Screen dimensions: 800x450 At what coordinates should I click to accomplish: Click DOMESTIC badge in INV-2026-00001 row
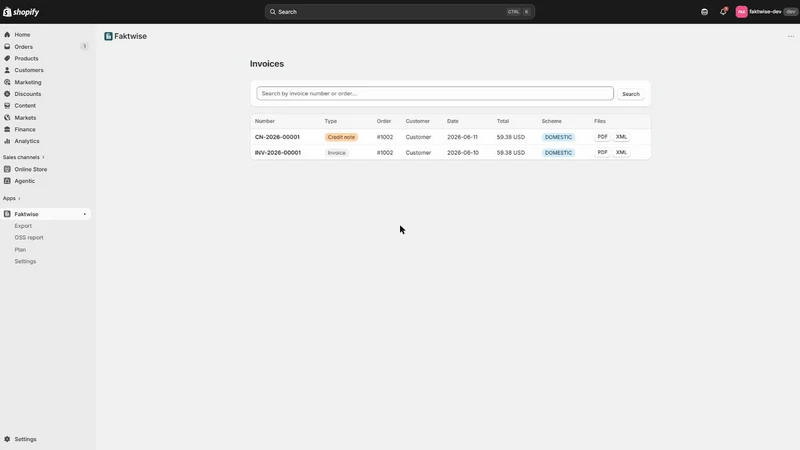tap(558, 153)
